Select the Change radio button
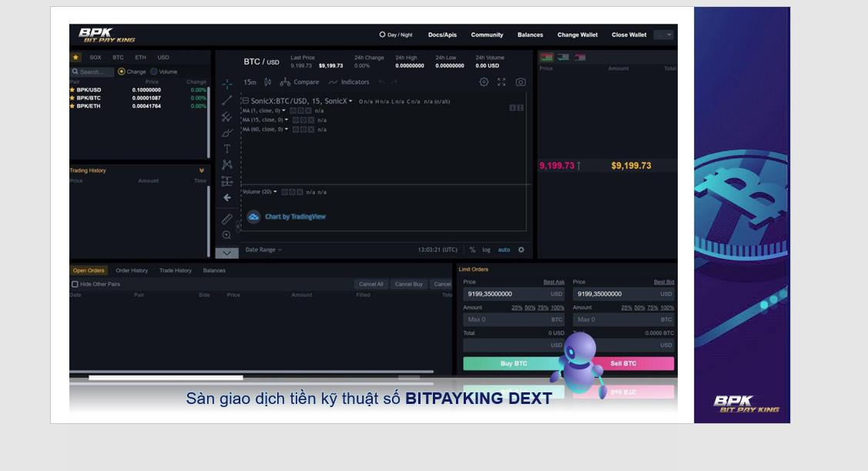 point(122,72)
